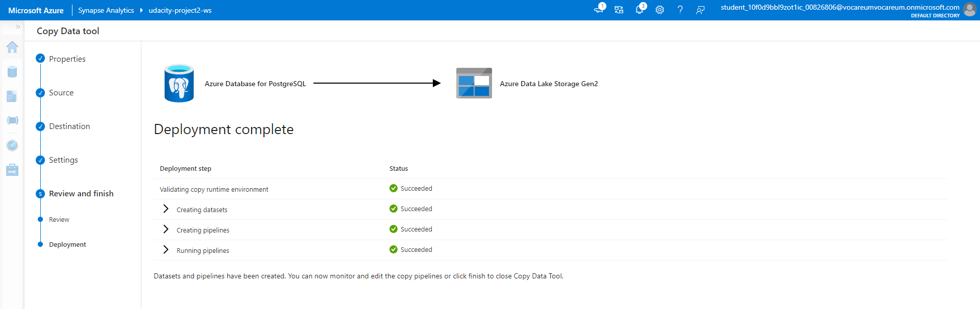980x309 pixels.
Task: Open the Review sub-step
Action: point(59,219)
